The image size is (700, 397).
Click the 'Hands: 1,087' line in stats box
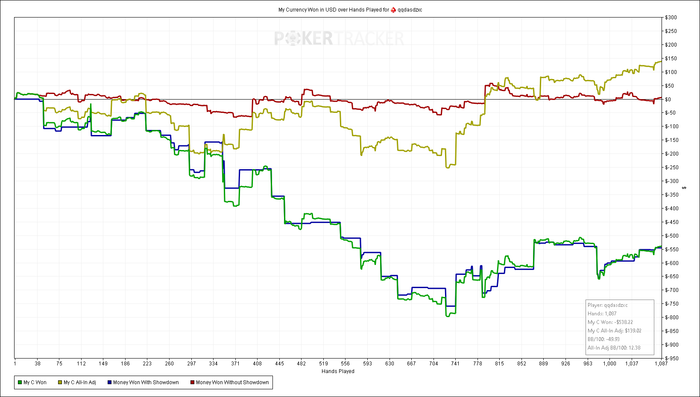point(602,313)
